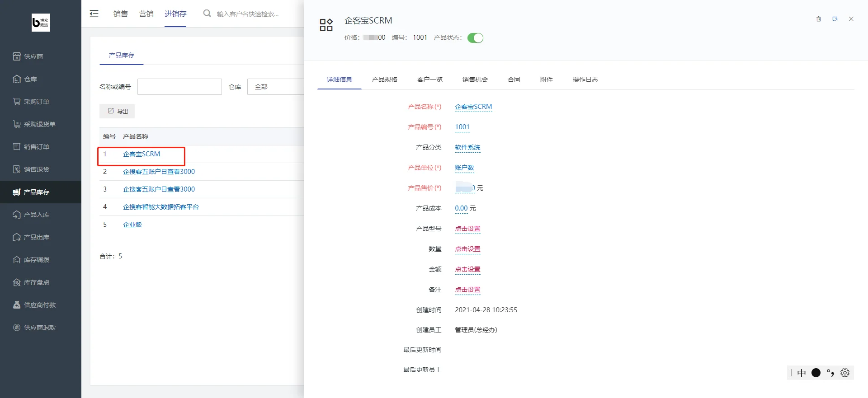This screenshot has height=398, width=868.
Task: Click the 编号 column header
Action: point(109,136)
